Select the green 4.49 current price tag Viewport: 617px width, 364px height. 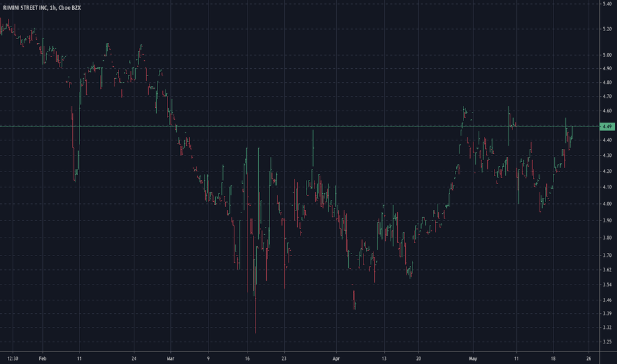(x=607, y=126)
